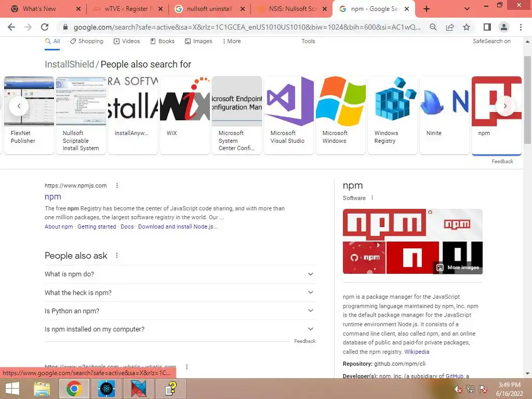
Task: Close the nullsoft uninstall tab
Action: [243, 9]
